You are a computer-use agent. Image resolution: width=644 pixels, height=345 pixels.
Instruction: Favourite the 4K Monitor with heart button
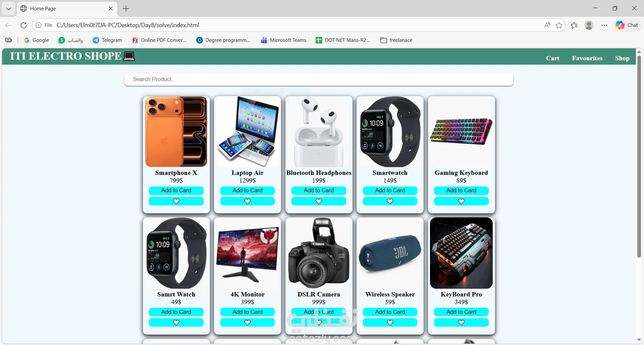[x=248, y=323]
